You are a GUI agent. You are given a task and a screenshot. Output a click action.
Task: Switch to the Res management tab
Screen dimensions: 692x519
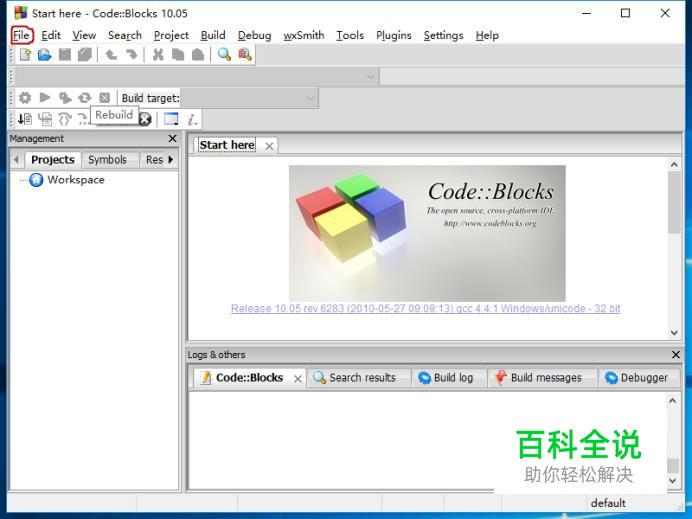click(x=154, y=160)
